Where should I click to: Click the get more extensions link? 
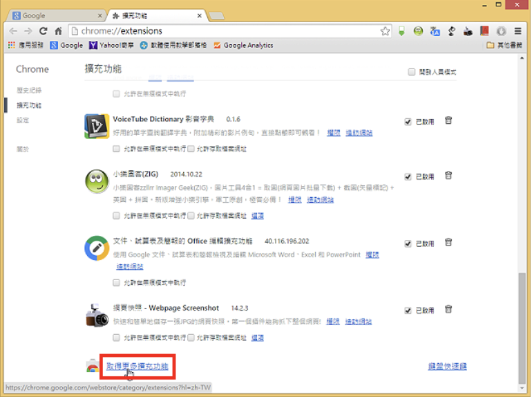[x=137, y=366]
